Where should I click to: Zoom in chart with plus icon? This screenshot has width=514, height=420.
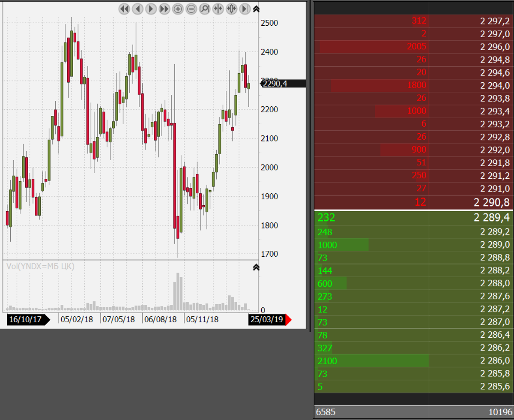tap(178, 9)
